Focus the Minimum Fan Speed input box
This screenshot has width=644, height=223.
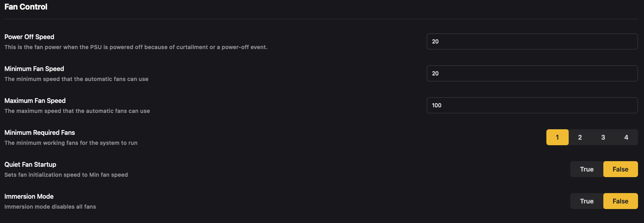pyautogui.click(x=532, y=73)
